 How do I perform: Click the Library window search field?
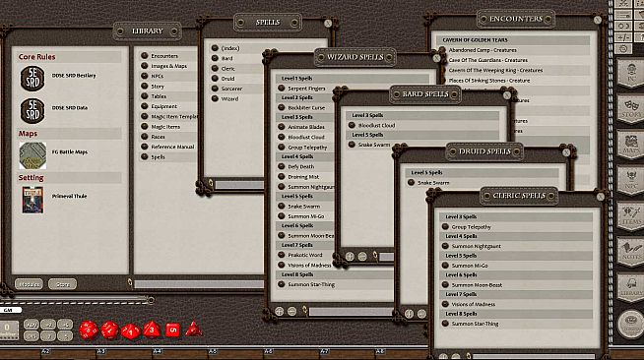tap(199, 283)
